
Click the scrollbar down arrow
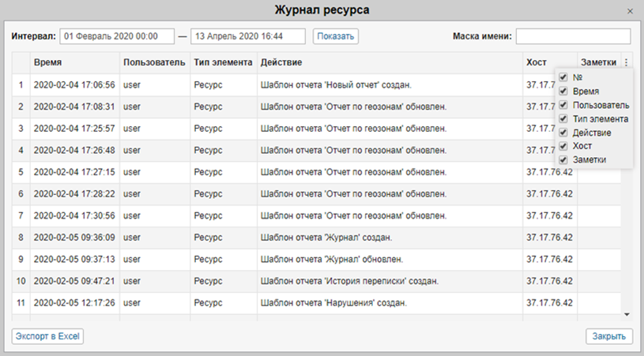[x=627, y=314]
